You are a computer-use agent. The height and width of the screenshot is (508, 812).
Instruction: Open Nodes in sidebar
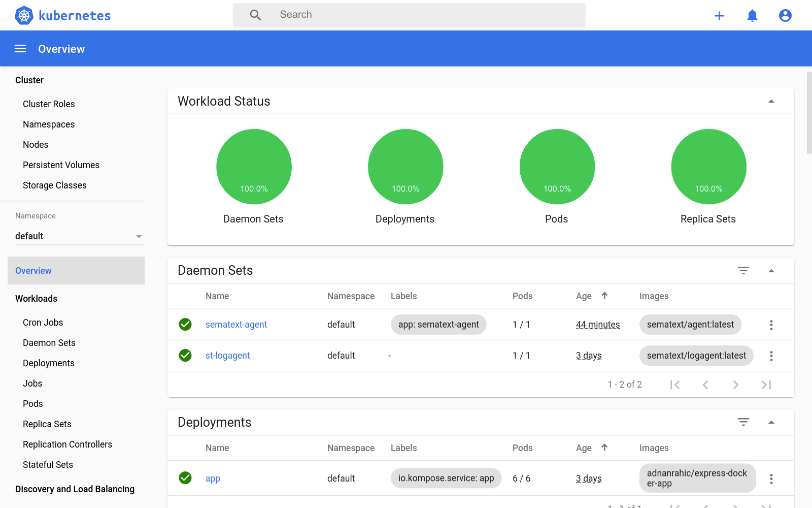tap(36, 145)
